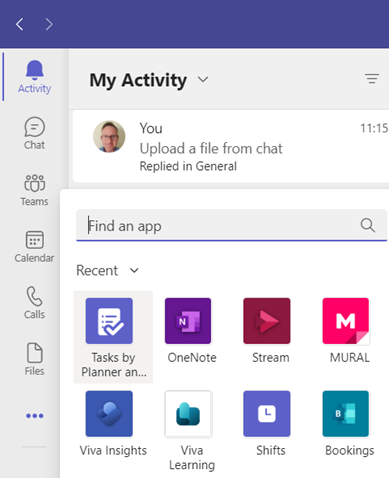Open Teams in the sidebar
This screenshot has width=389, height=478.
click(x=34, y=190)
